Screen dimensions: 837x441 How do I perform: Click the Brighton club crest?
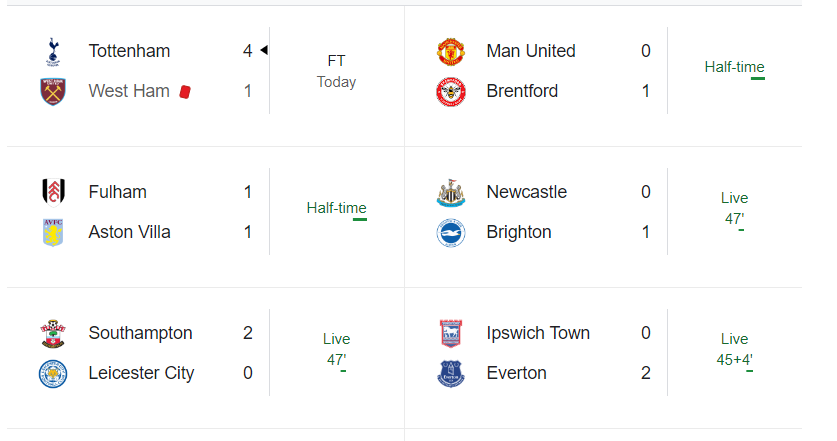(450, 233)
